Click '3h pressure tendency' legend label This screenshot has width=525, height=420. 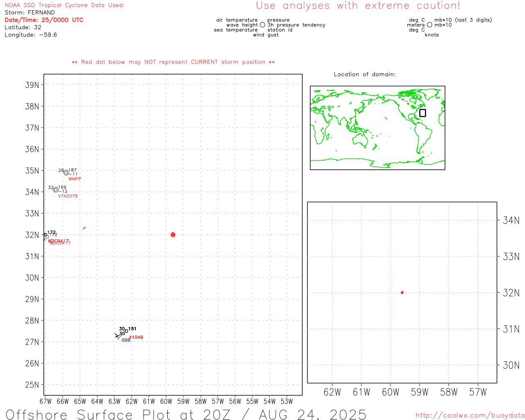pos(297,25)
